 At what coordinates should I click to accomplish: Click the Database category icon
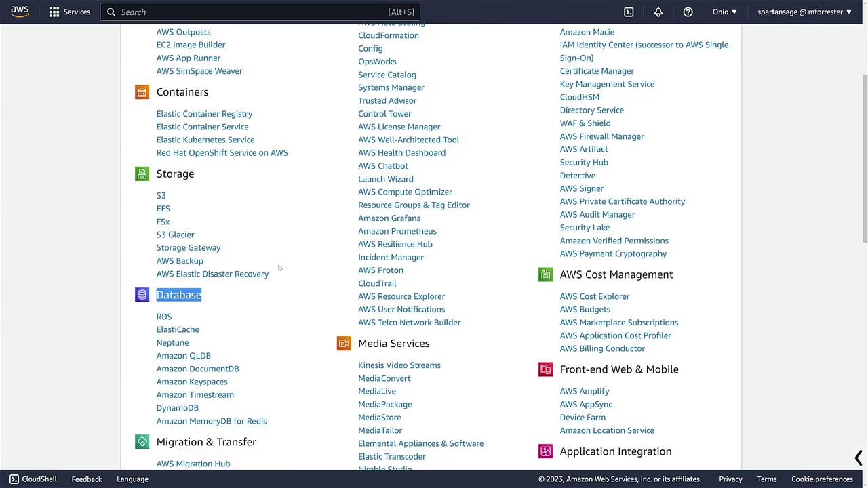click(142, 295)
